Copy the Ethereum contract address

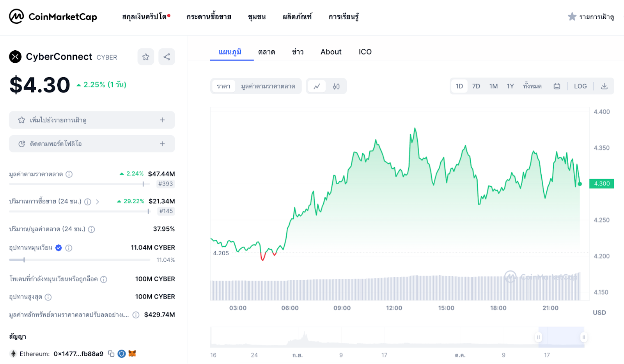(x=111, y=353)
